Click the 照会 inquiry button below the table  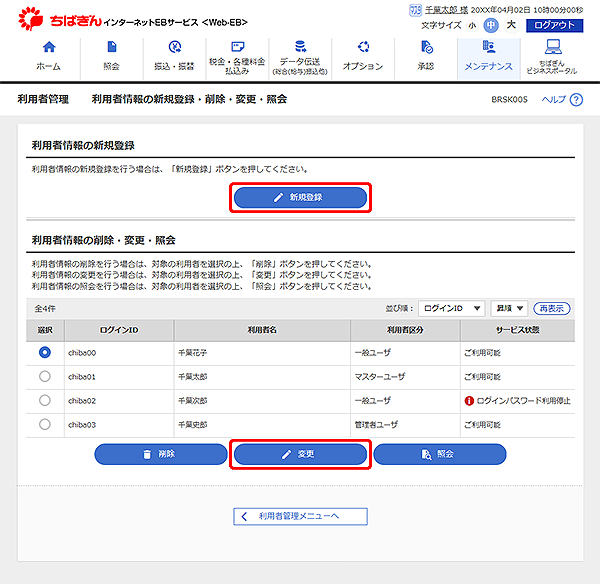(440, 454)
